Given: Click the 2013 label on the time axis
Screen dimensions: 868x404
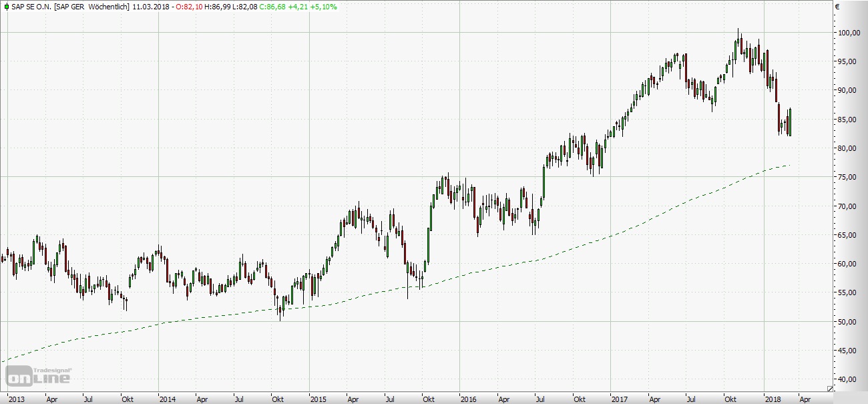Looking at the screenshot, I should [16, 399].
